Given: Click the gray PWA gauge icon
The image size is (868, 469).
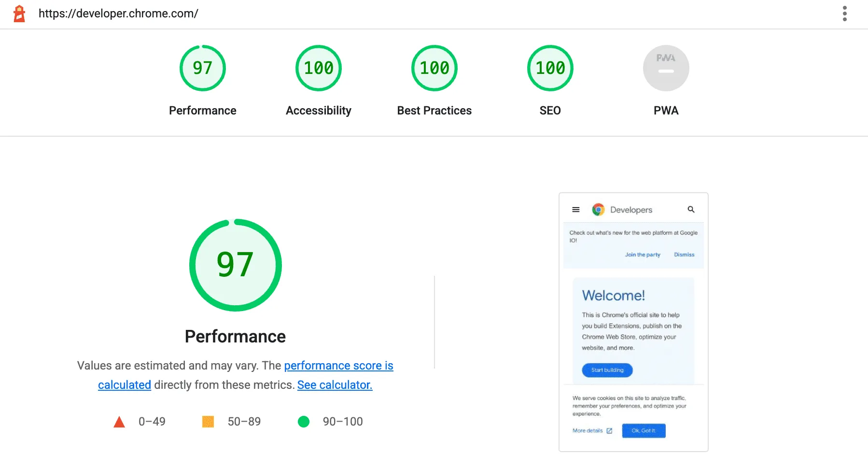Looking at the screenshot, I should [666, 68].
